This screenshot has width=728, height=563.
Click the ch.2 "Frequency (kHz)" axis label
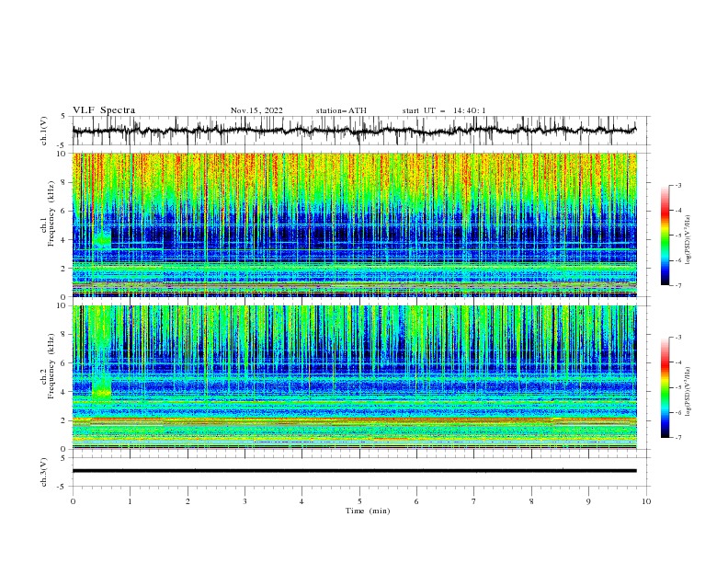click(51, 366)
